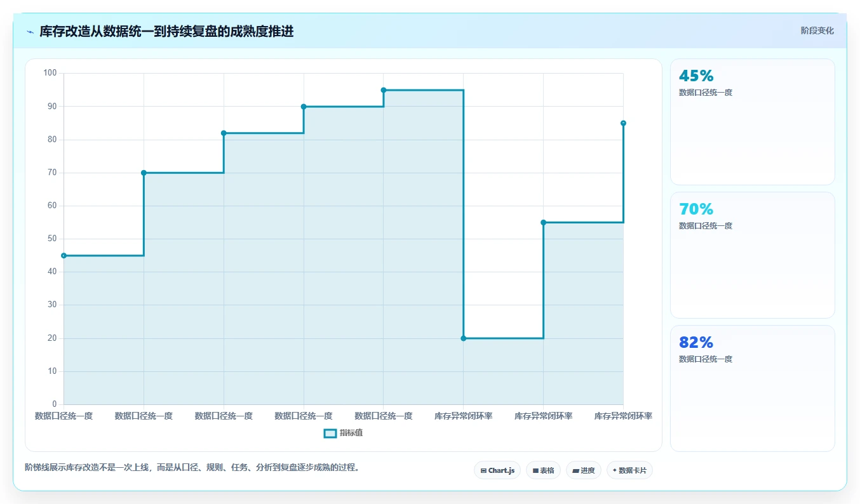The image size is (860, 504).
Task: Select the Chart.js chip
Action: point(497,470)
